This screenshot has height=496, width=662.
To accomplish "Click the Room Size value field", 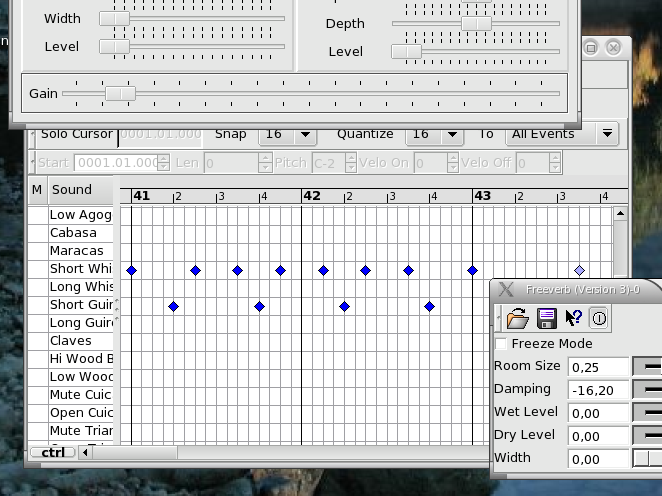I will 598,367.
